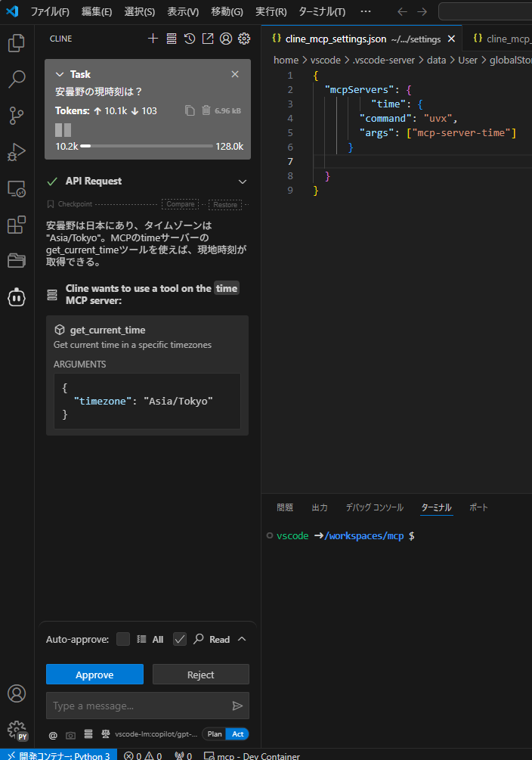Delete task using the trash icon
This screenshot has height=760, width=532.
pyautogui.click(x=206, y=110)
